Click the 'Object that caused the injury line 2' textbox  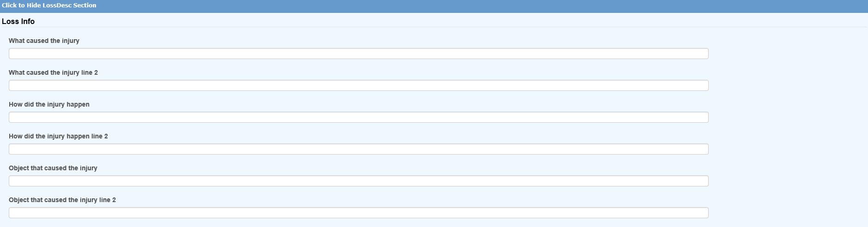click(x=358, y=213)
